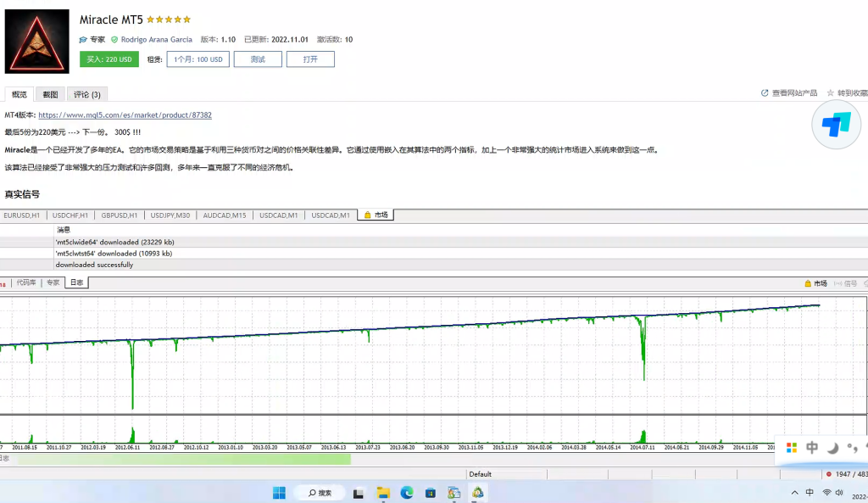Click the 测试 (Test) button
The image size is (868, 503).
258,59
